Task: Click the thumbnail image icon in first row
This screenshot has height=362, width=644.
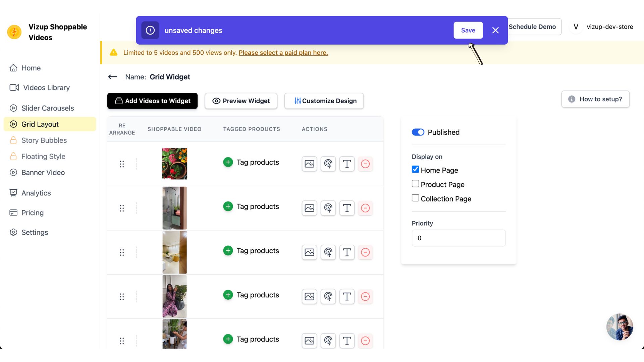Action: click(309, 164)
